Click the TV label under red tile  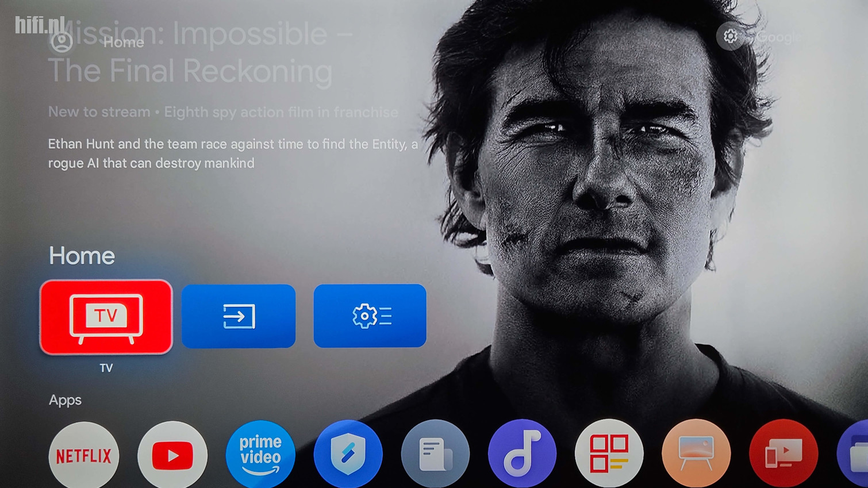point(106,368)
